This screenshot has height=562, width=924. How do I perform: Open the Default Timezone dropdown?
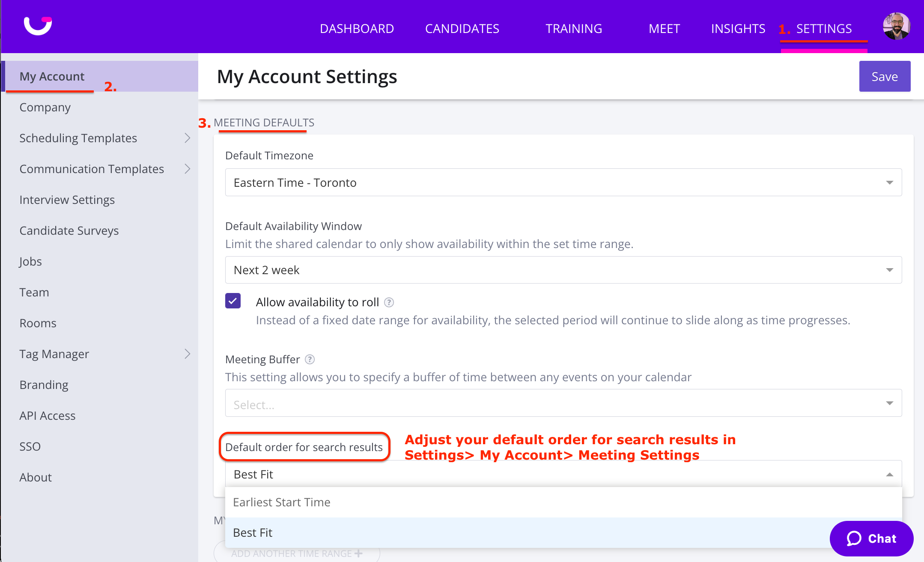[x=563, y=182]
